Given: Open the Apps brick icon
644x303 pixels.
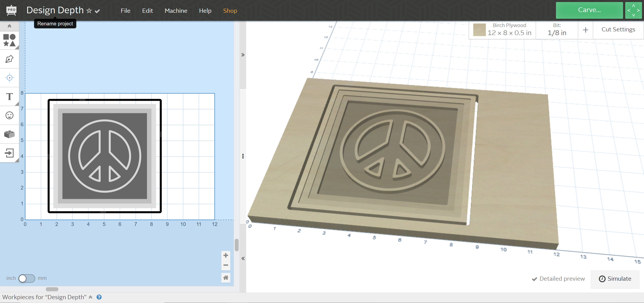Looking at the screenshot, I should point(9,134).
